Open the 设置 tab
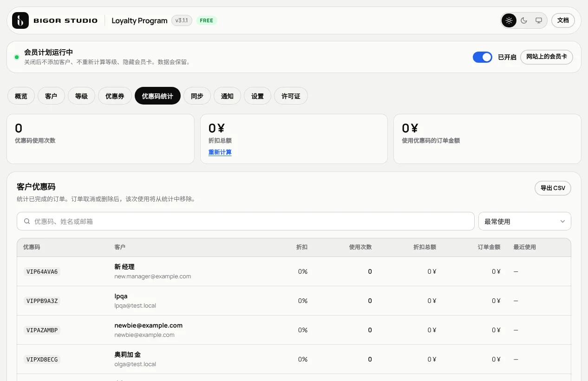 pyautogui.click(x=257, y=96)
